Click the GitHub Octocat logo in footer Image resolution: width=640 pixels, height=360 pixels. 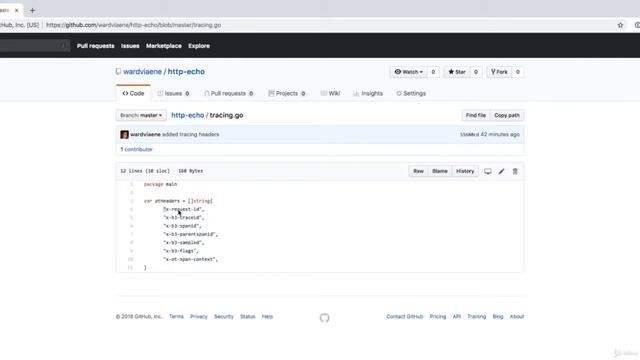click(324, 318)
